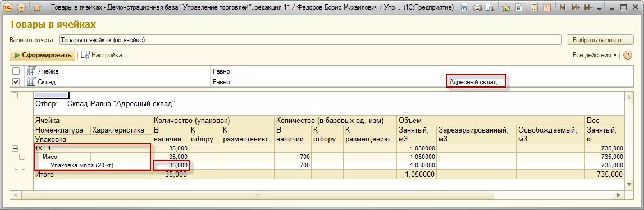644x210 pixels.
Task: Collapse the Мясо nested group
Action: coord(22,157)
